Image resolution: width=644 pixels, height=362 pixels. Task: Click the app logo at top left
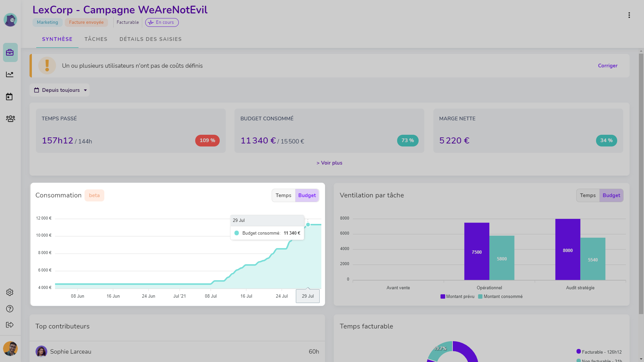coord(10,20)
